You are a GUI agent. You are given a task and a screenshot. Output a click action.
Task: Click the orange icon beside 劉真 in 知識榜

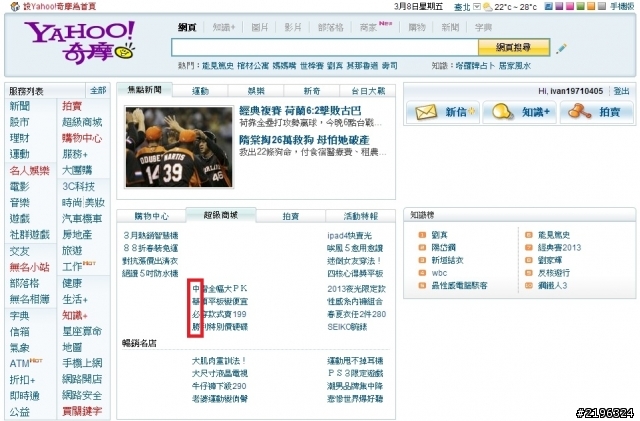click(422, 235)
